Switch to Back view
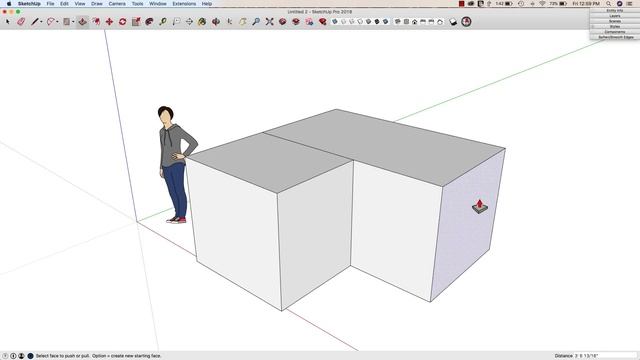 coord(431,22)
